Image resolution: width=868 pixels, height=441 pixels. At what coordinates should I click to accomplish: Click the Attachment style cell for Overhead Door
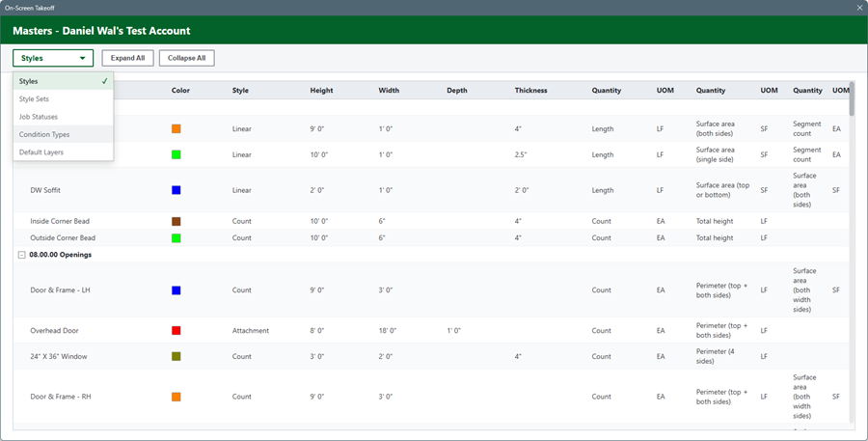pos(250,330)
